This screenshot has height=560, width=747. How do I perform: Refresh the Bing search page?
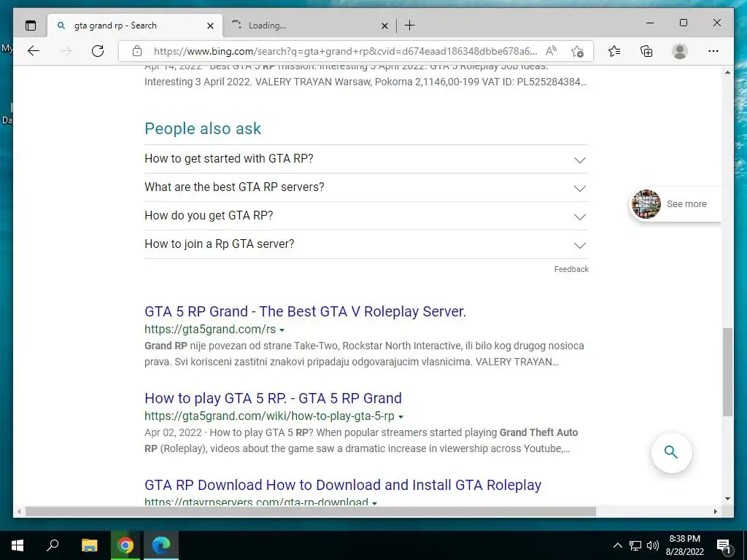98,51
